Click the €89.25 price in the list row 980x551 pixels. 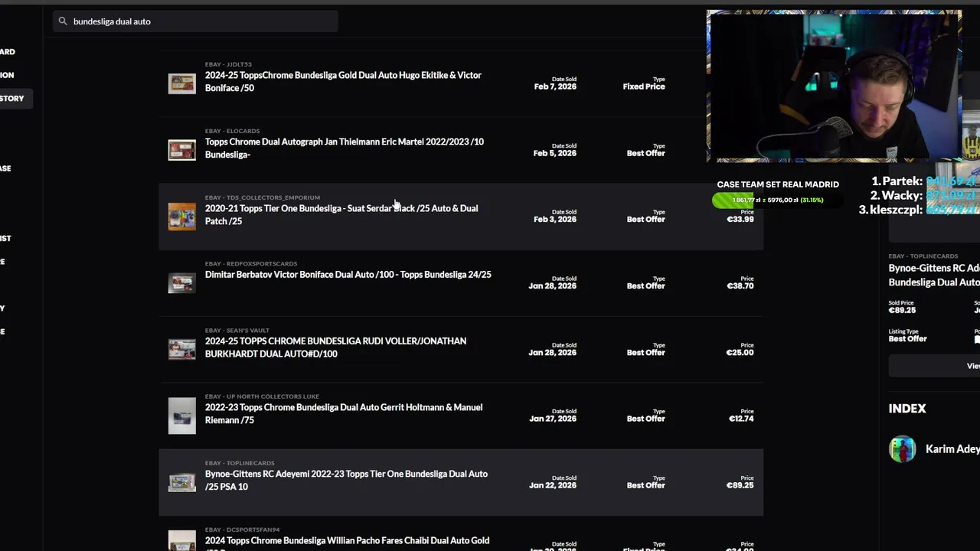point(740,485)
